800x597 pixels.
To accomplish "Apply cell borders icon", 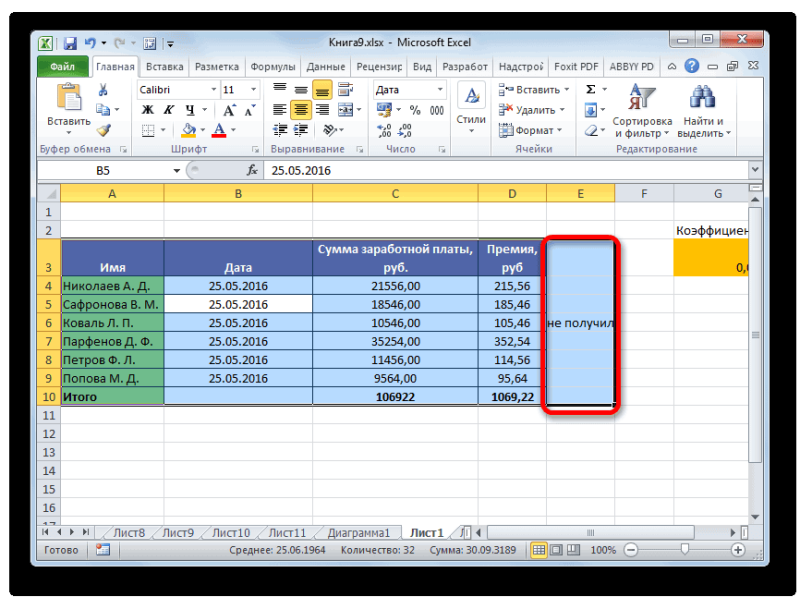I will pos(148,131).
